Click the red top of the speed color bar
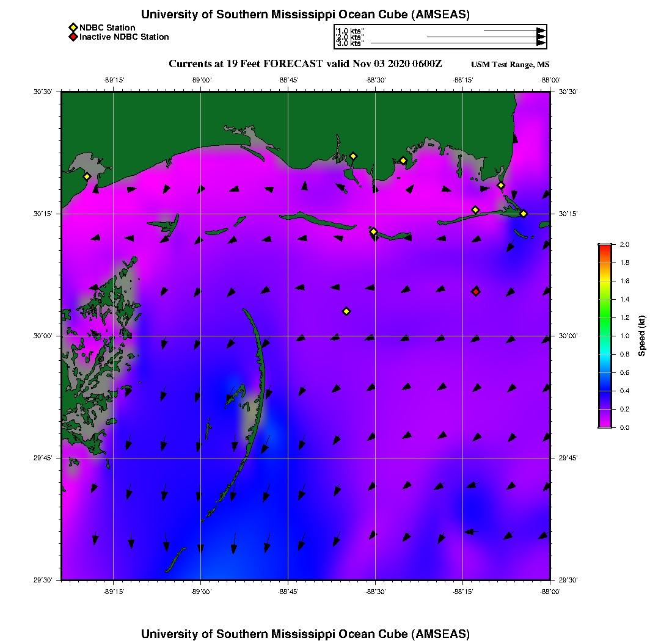 604,247
